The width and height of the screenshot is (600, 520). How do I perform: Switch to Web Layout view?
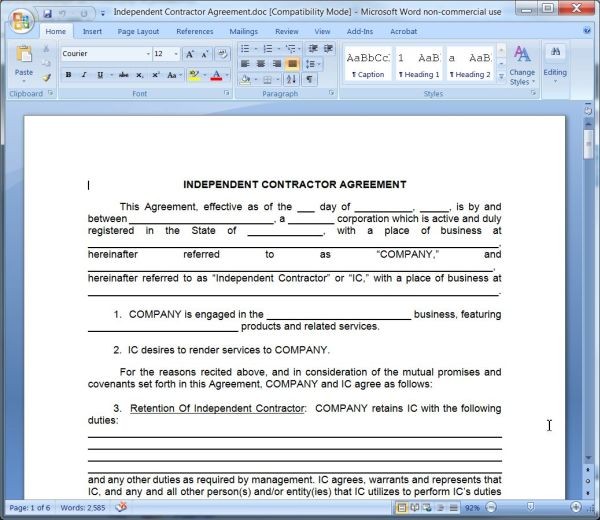tap(427, 508)
